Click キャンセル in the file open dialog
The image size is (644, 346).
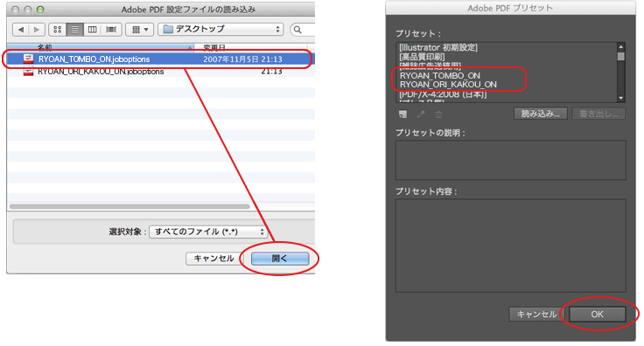pyautogui.click(x=213, y=259)
